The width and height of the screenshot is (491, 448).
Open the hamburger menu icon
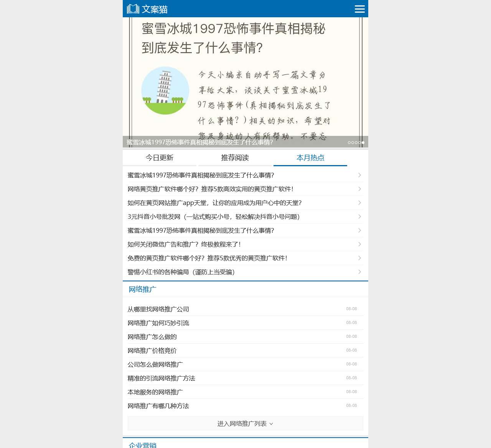[359, 9]
